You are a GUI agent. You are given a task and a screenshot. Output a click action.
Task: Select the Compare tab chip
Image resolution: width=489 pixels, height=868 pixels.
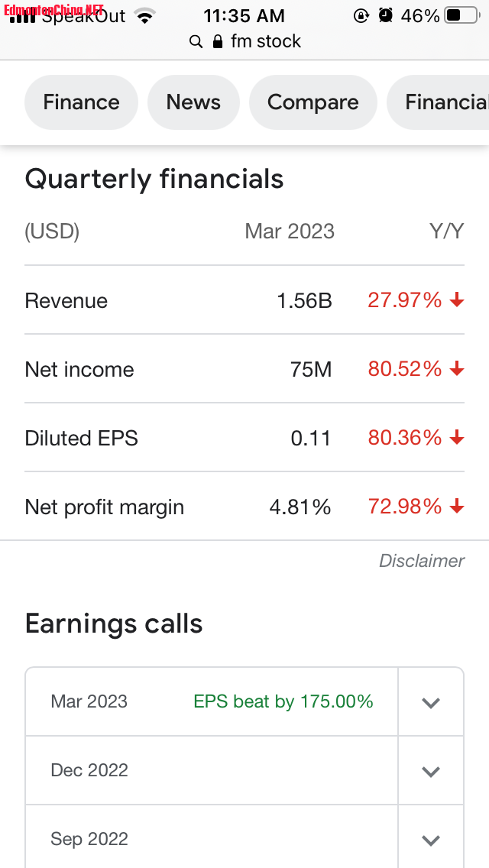pyautogui.click(x=313, y=102)
